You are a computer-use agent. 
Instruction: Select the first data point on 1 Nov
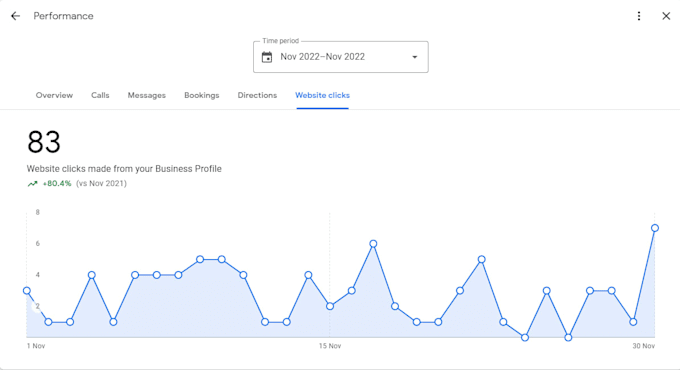click(27, 291)
